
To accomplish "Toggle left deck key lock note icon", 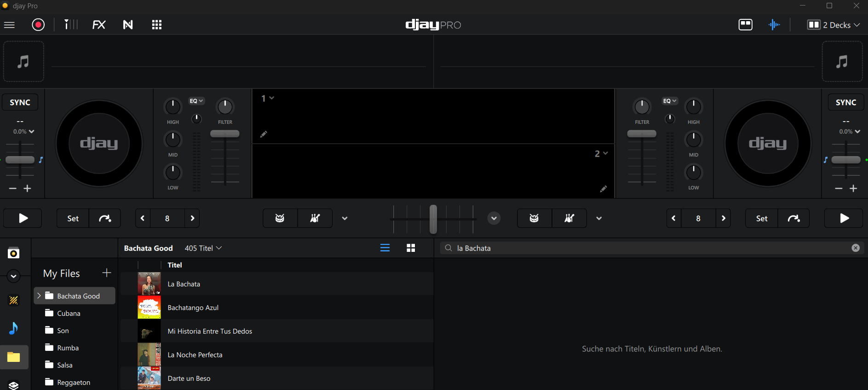I will pyautogui.click(x=41, y=160).
